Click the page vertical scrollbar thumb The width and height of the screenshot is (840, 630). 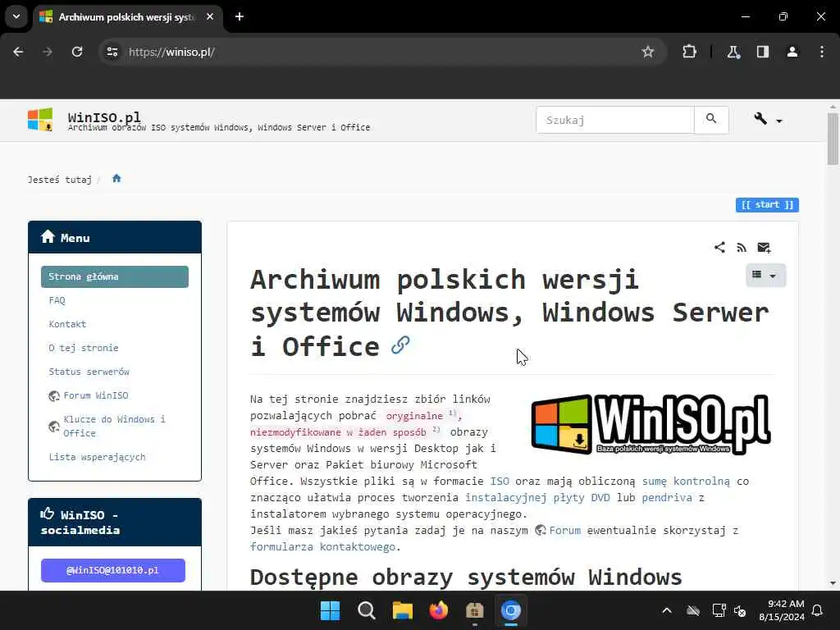coord(833,138)
